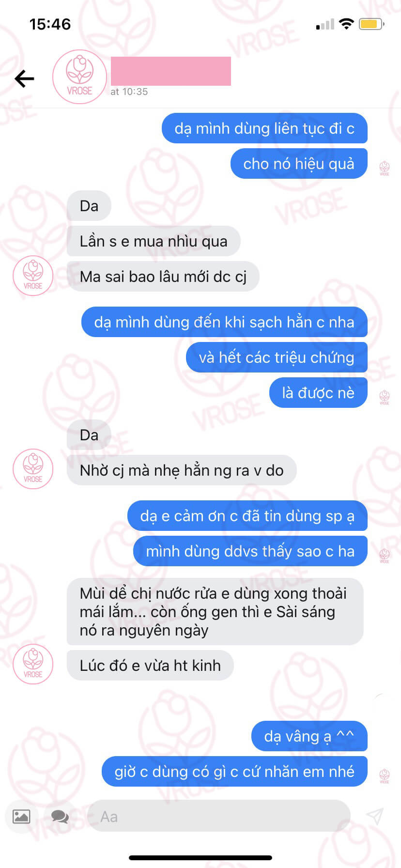Screen dimensions: 401x868
Task: Tap the VROSE avatar beside 'Nhờ cj mà nhẹ'
Action: tap(33, 469)
